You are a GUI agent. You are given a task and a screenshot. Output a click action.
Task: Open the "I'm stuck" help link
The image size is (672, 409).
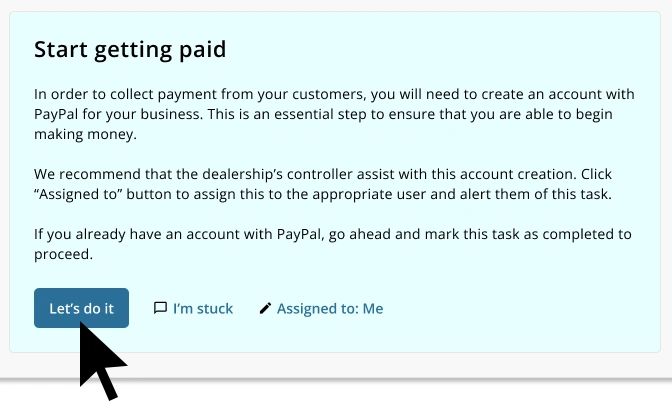pos(202,308)
